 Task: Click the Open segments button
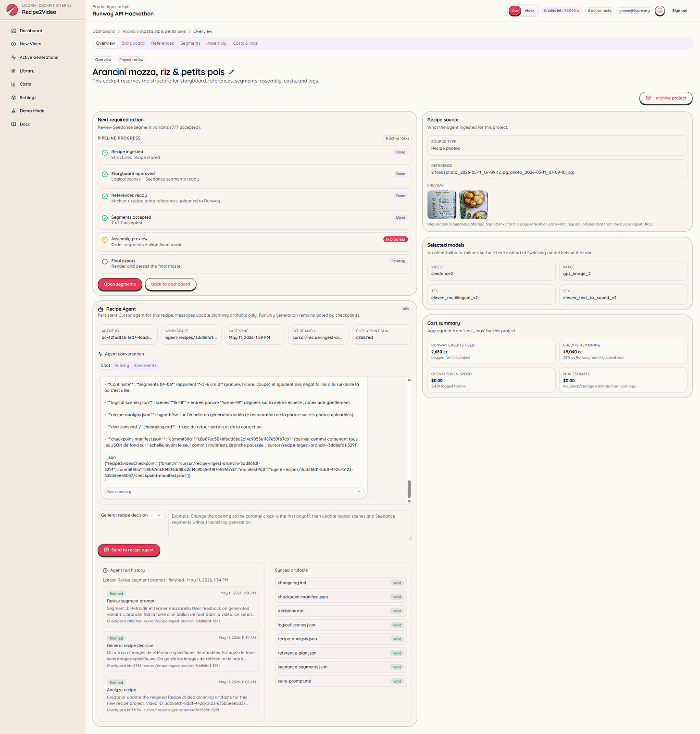tap(120, 284)
